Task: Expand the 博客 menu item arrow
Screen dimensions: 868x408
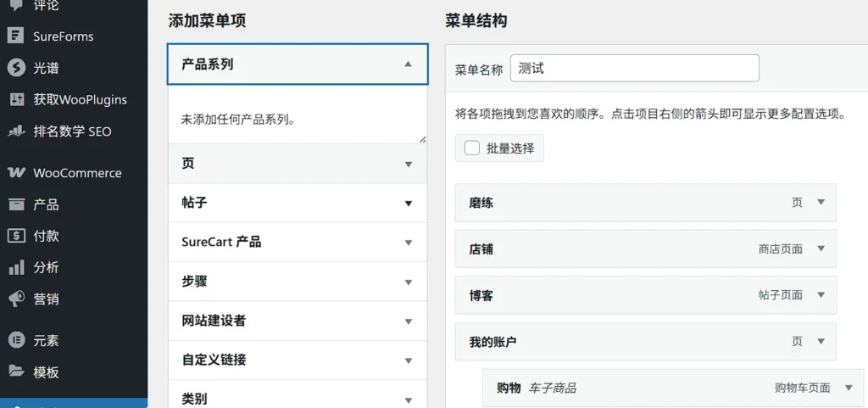Action: pos(821,294)
